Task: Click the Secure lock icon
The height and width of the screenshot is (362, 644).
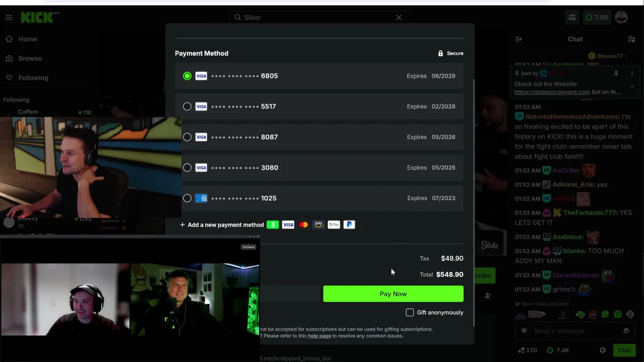Action: coord(440,53)
